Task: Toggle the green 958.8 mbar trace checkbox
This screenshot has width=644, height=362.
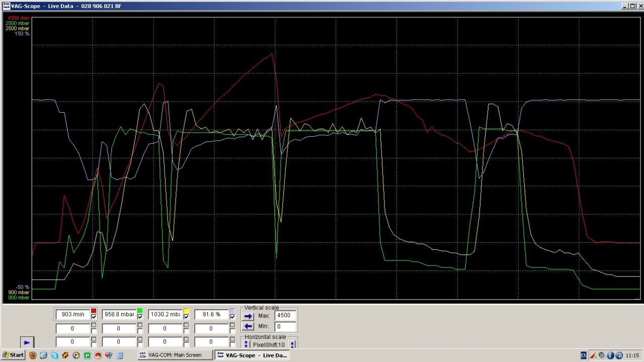Action: 140,317
